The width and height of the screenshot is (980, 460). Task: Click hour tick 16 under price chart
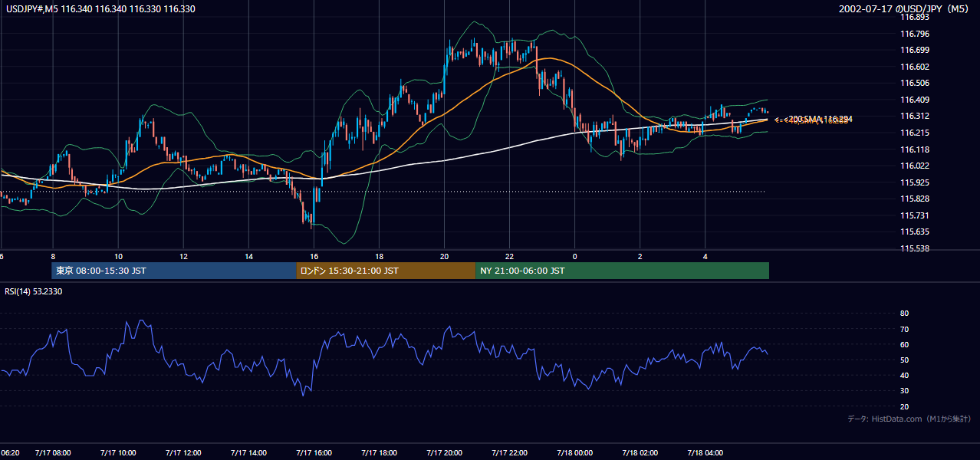click(x=314, y=256)
